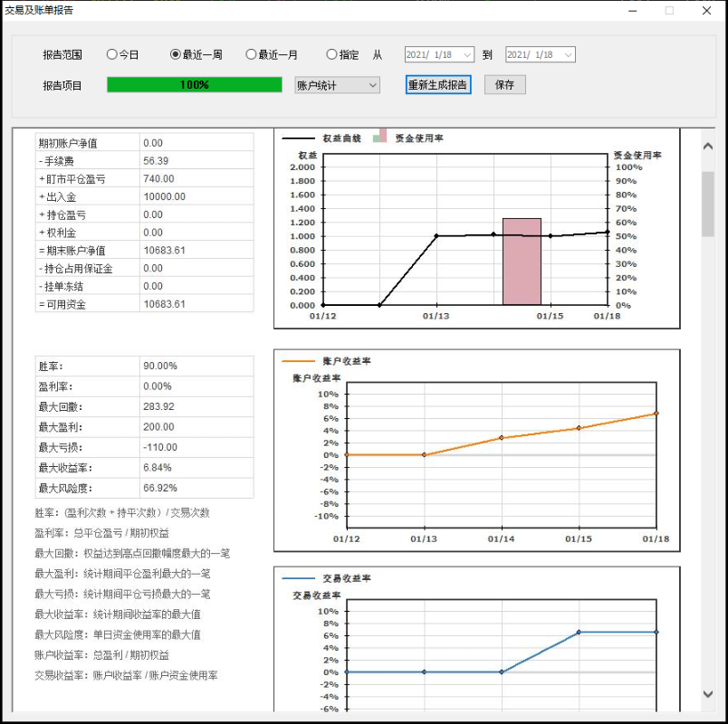This screenshot has width=728, height=724.
Task: Select the 今日 radio button
Action: click(x=112, y=54)
